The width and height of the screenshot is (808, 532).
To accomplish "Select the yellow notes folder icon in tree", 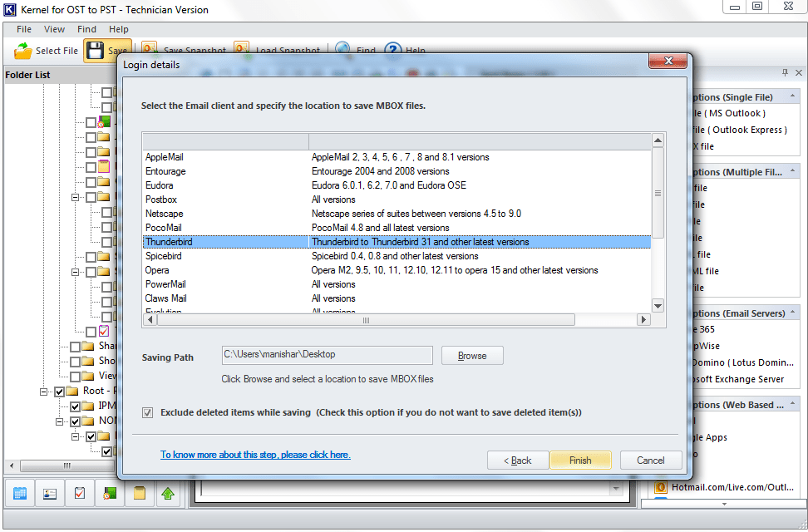I will [104, 166].
